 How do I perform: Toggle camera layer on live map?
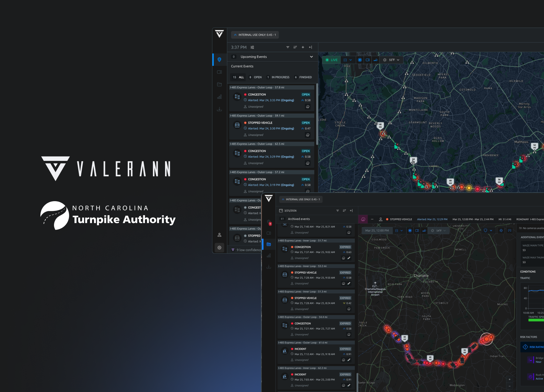tap(368, 60)
